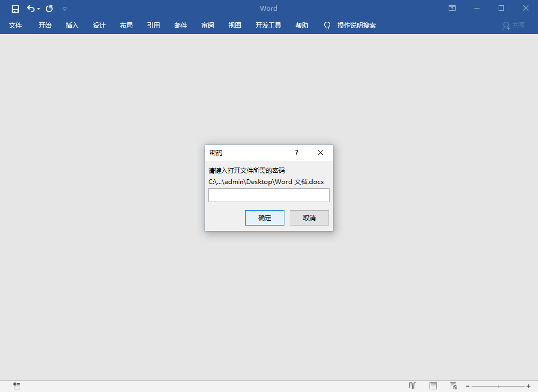This screenshot has height=392, width=538.
Task: Click the Undo arrow icon
Action: (x=30, y=9)
